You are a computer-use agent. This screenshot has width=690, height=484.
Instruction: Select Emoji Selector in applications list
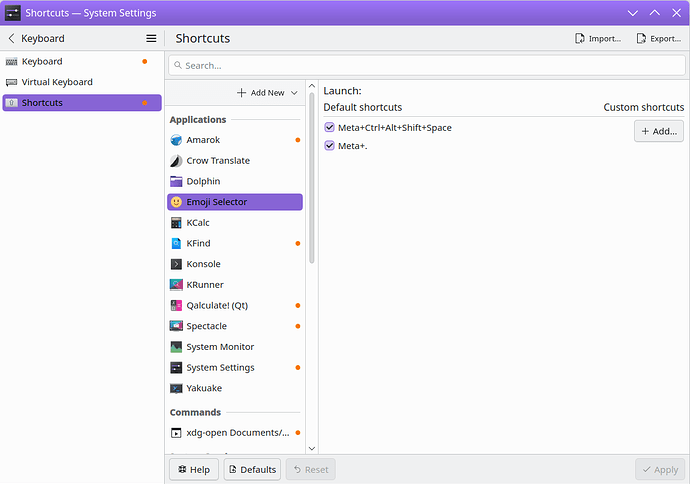[235, 202]
